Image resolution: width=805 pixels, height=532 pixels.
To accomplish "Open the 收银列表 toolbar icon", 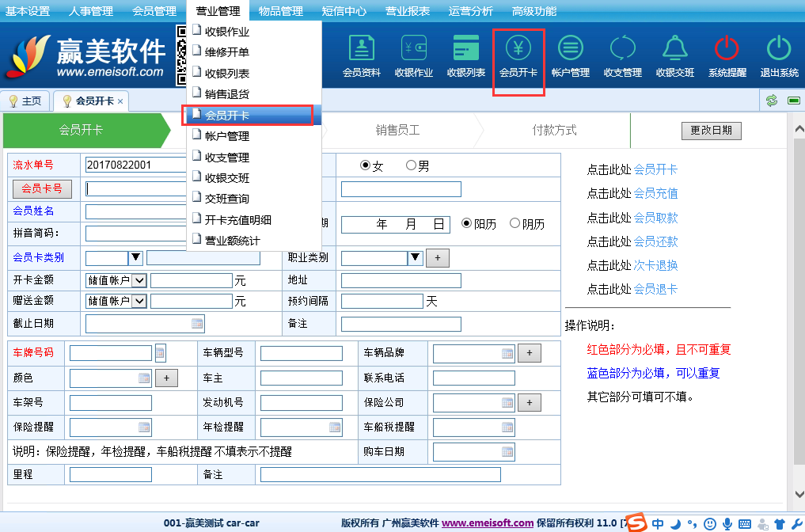I will [x=466, y=55].
